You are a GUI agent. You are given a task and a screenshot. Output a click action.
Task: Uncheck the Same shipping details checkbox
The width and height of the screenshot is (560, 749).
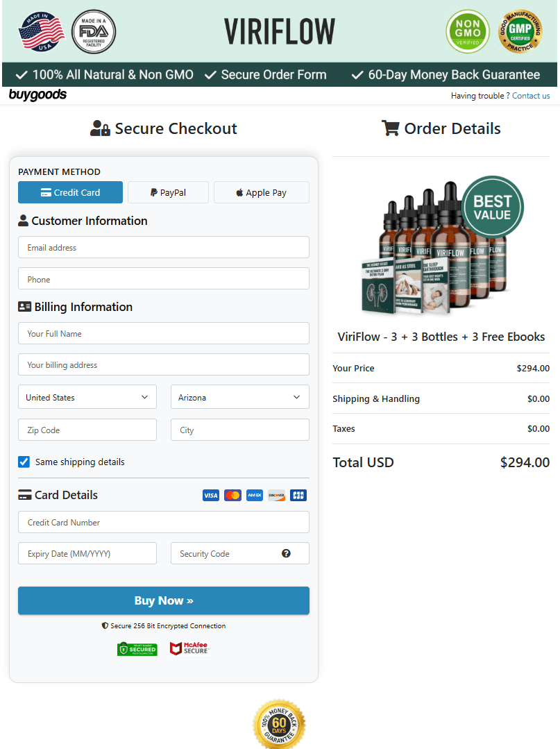[x=24, y=462]
